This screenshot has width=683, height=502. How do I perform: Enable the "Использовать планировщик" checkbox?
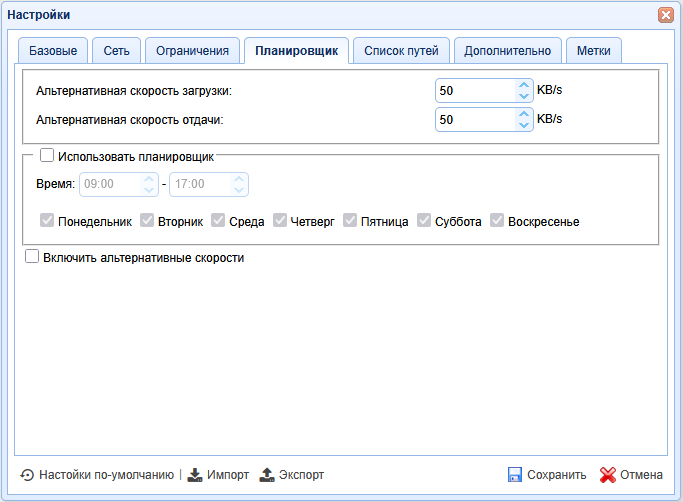[x=46, y=155]
